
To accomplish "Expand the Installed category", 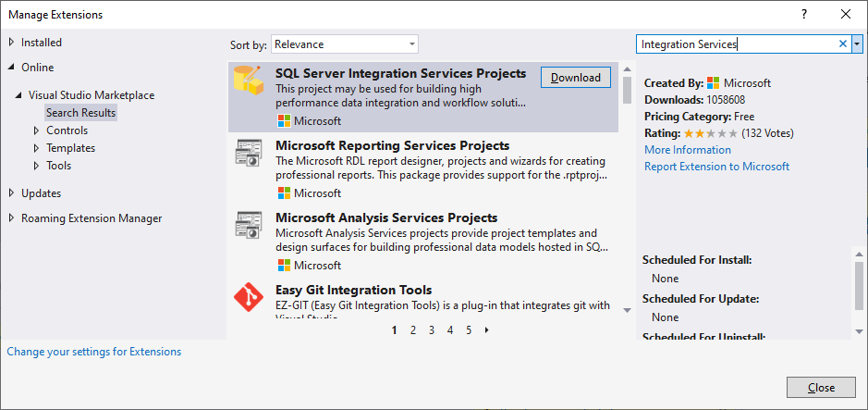I will (x=11, y=43).
